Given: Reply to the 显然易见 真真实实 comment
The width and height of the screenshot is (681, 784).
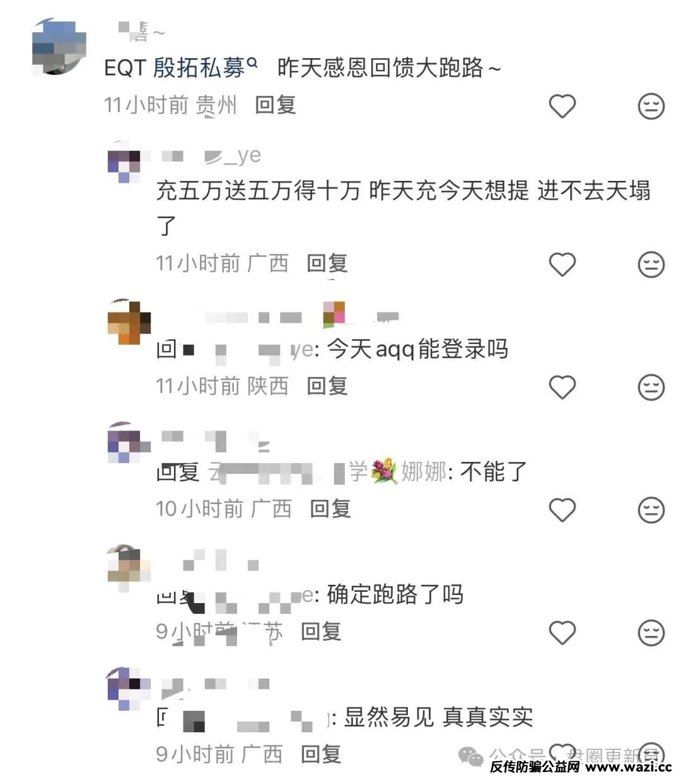Looking at the screenshot, I should pos(321,754).
